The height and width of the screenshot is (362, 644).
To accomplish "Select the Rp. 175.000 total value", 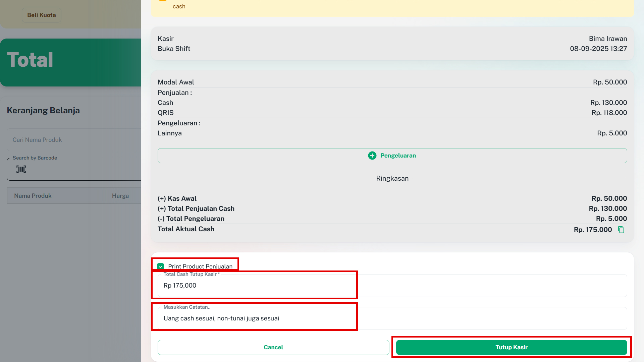I will click(593, 230).
